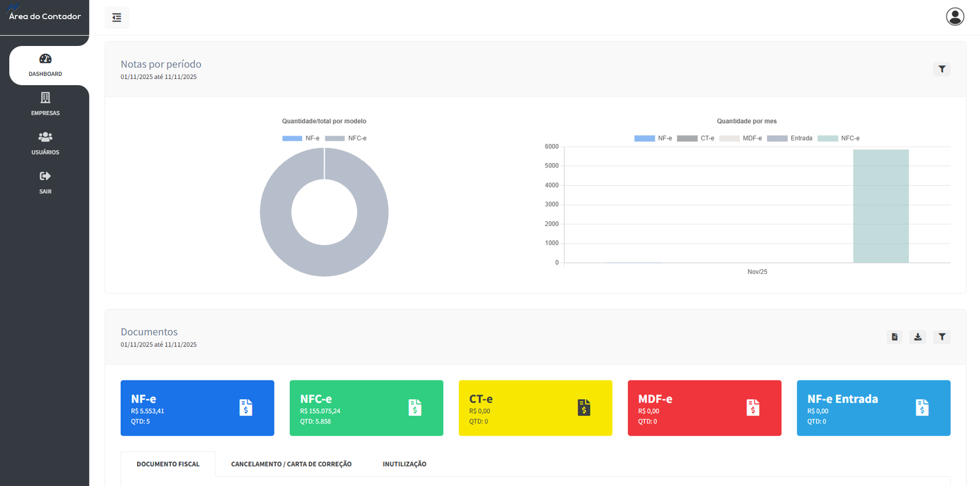Viewport: 980px width, 486px height.
Task: Select the Documento Fiscal tab
Action: click(168, 465)
